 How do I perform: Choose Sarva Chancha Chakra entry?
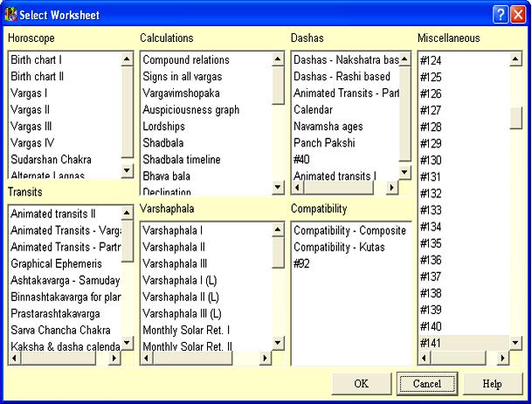[x=59, y=330]
